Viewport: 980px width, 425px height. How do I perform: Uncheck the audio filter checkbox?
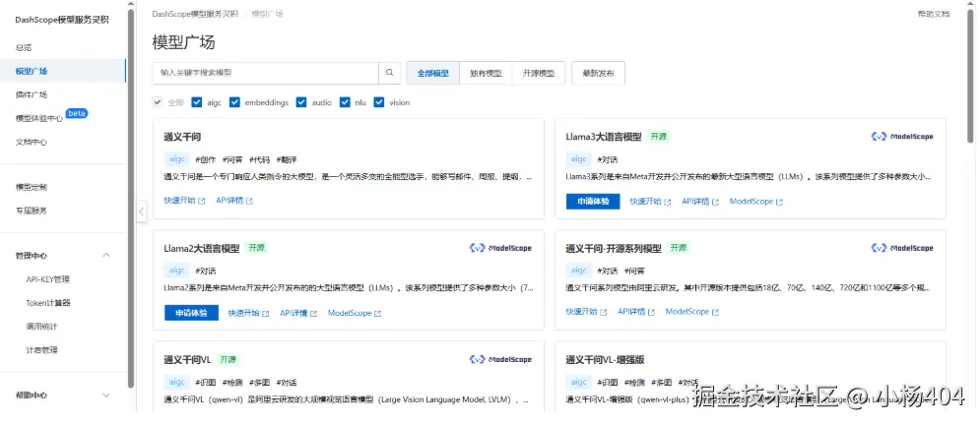[301, 102]
